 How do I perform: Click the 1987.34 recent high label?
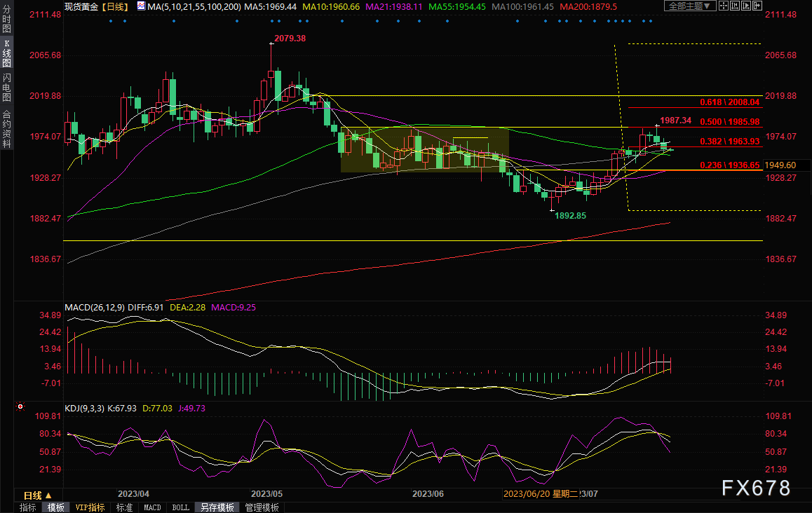point(676,120)
